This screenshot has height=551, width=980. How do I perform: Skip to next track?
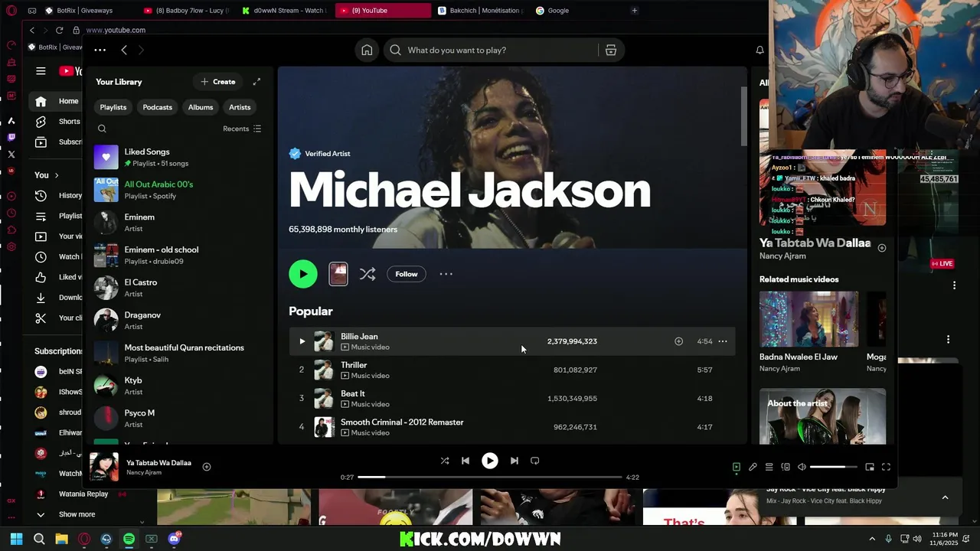click(x=514, y=461)
